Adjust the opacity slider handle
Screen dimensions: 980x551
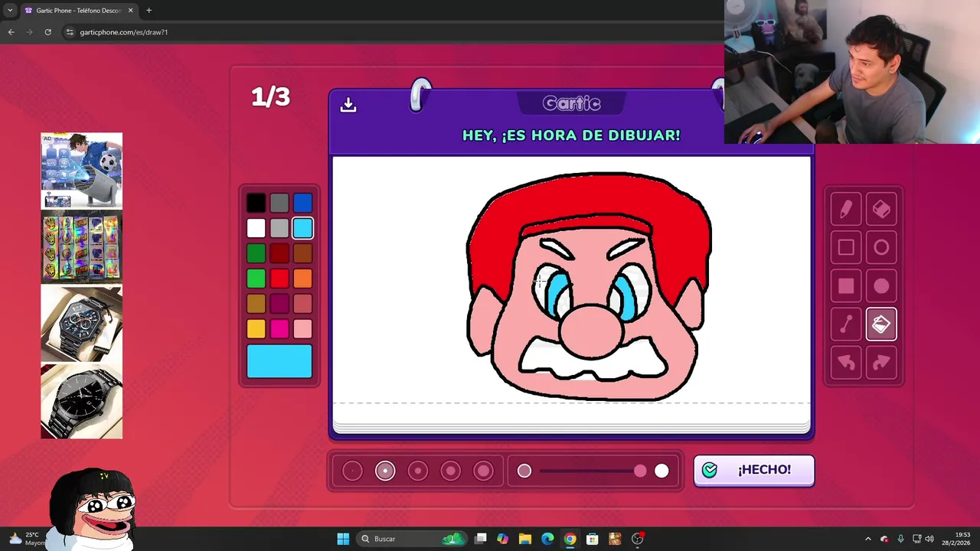[x=640, y=471]
